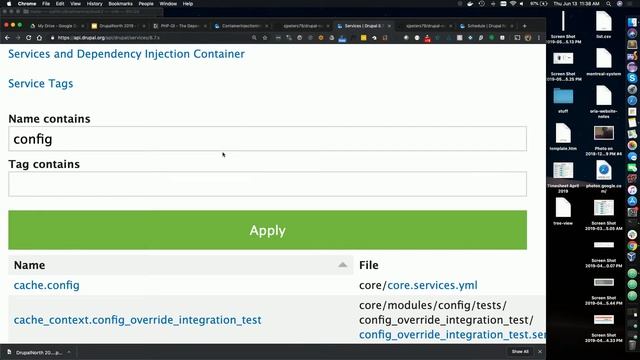
Task: Select the tree-view desktop file
Action: point(563,211)
